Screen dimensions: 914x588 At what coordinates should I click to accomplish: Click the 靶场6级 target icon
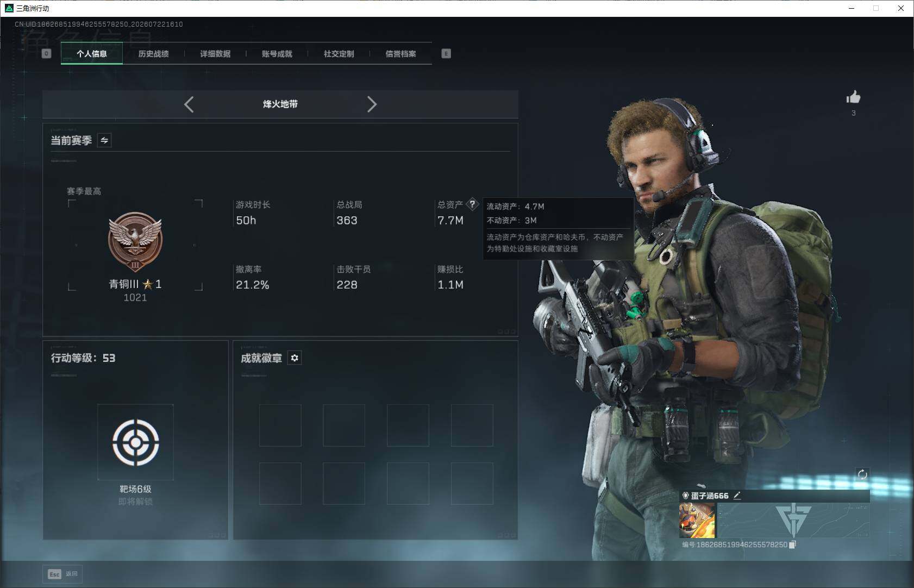point(135,442)
